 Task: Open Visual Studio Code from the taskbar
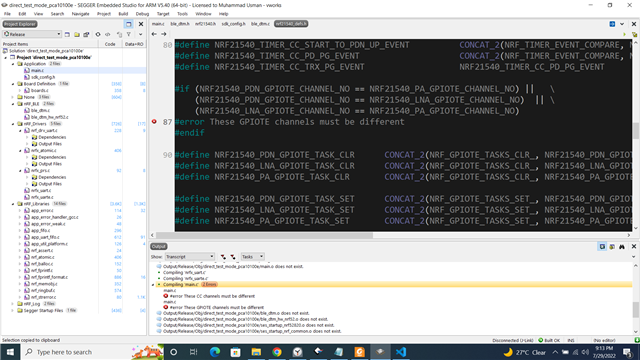(x=401, y=352)
